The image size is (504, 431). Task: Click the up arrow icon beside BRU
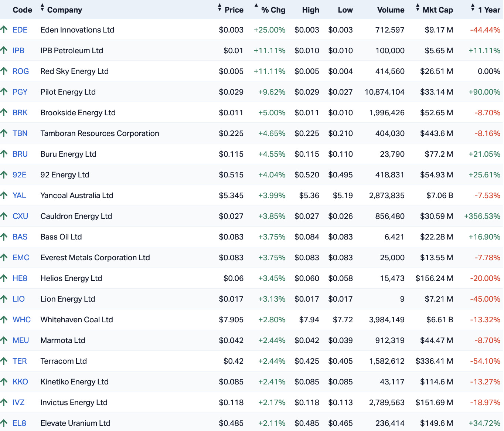[4, 154]
